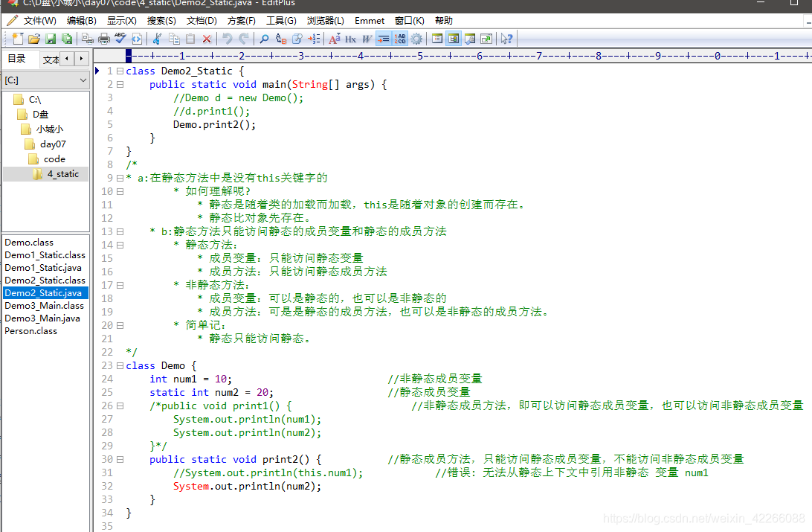Collapse class Demo fold at line 23

[120, 366]
